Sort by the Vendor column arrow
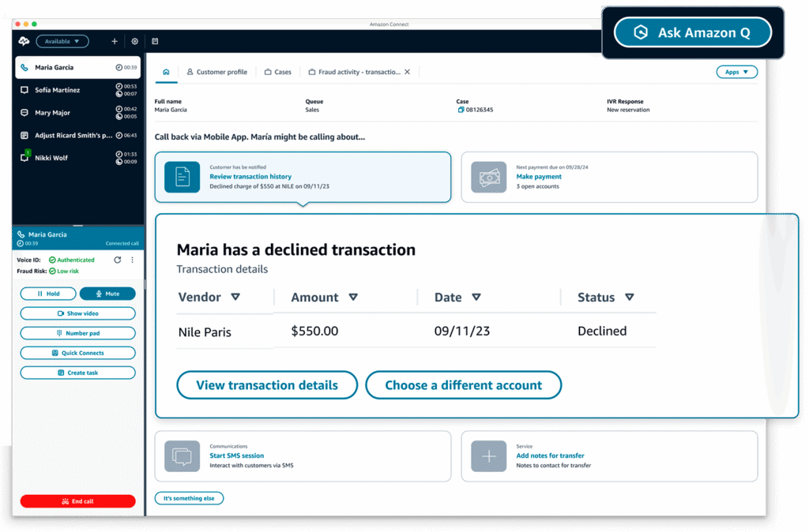809x532 pixels. (x=235, y=297)
